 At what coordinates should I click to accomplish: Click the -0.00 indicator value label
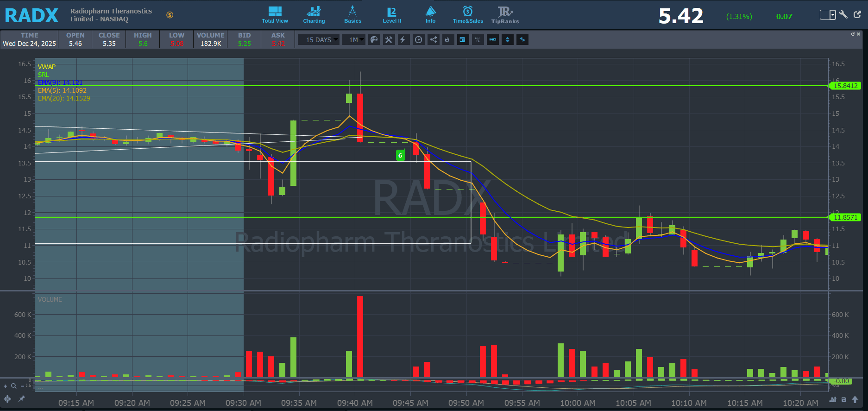[x=841, y=381]
